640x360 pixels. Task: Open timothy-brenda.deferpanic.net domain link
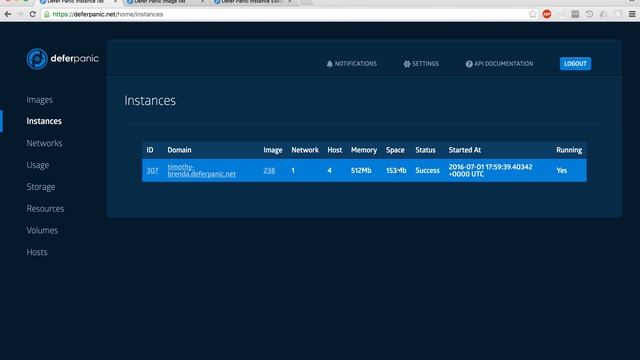[202, 170]
